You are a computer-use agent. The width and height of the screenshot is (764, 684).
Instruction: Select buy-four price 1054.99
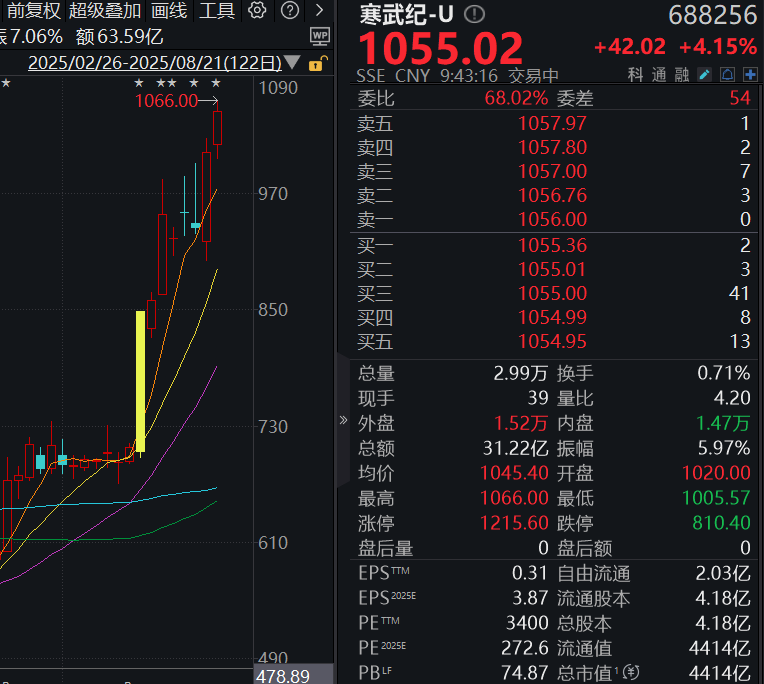pos(552,317)
